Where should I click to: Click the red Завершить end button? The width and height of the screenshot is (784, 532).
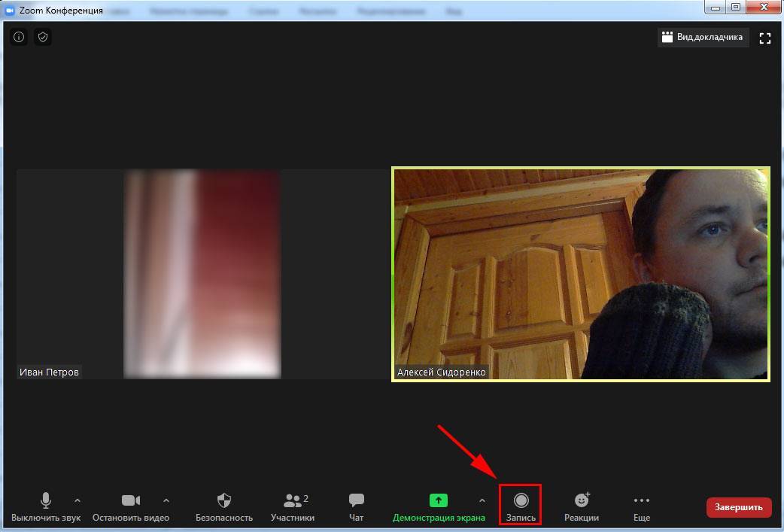tap(739, 507)
